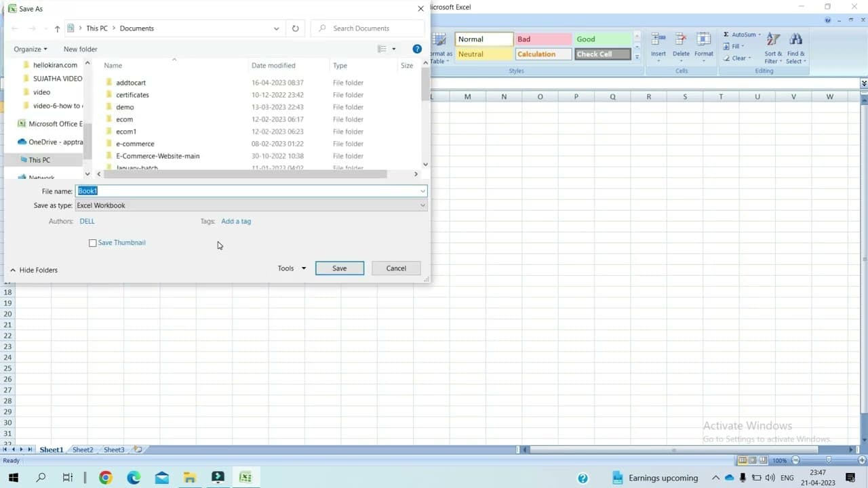Select OneDrive in navigation pane
This screenshot has height=488, width=868.
click(x=50, y=142)
